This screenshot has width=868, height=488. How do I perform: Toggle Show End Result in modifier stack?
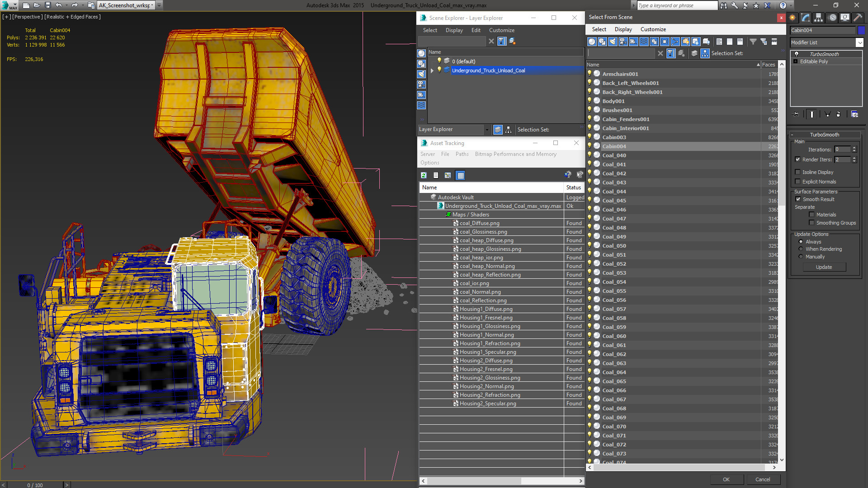[812, 114]
